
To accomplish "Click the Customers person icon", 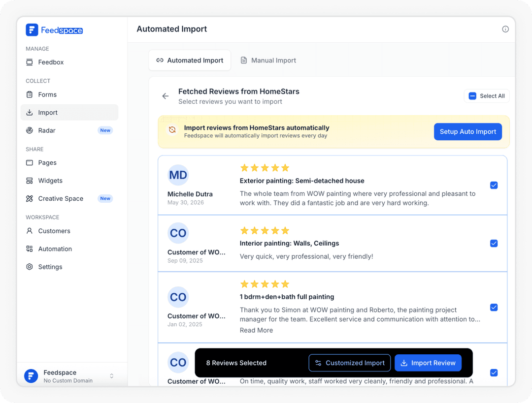I will (x=30, y=231).
